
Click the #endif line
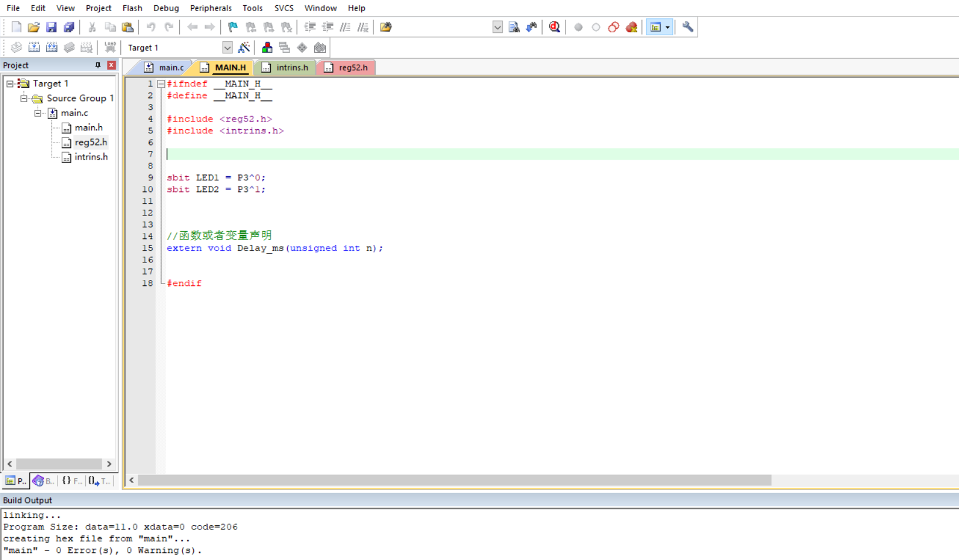click(x=184, y=284)
